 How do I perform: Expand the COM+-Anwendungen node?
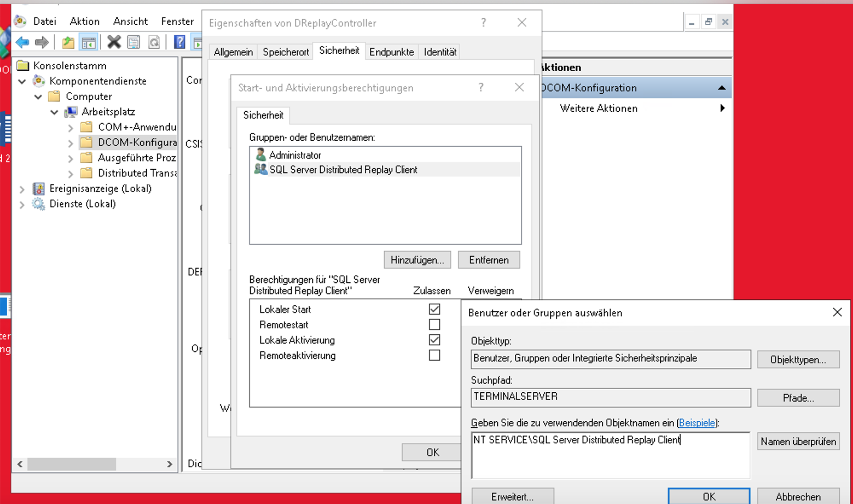point(71,127)
